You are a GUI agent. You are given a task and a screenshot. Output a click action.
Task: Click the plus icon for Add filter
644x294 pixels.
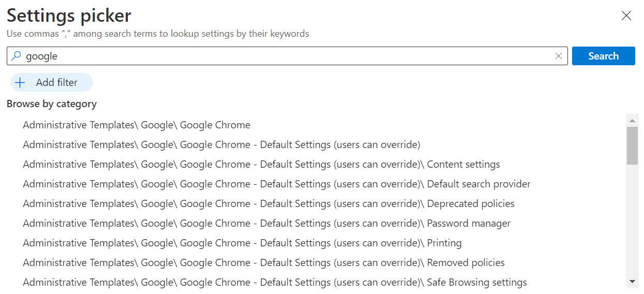(20, 82)
